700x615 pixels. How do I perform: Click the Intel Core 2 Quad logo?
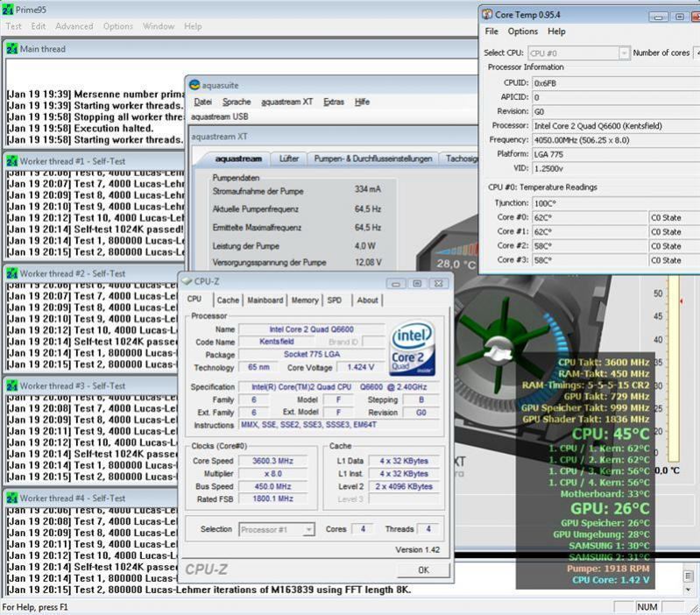(413, 348)
